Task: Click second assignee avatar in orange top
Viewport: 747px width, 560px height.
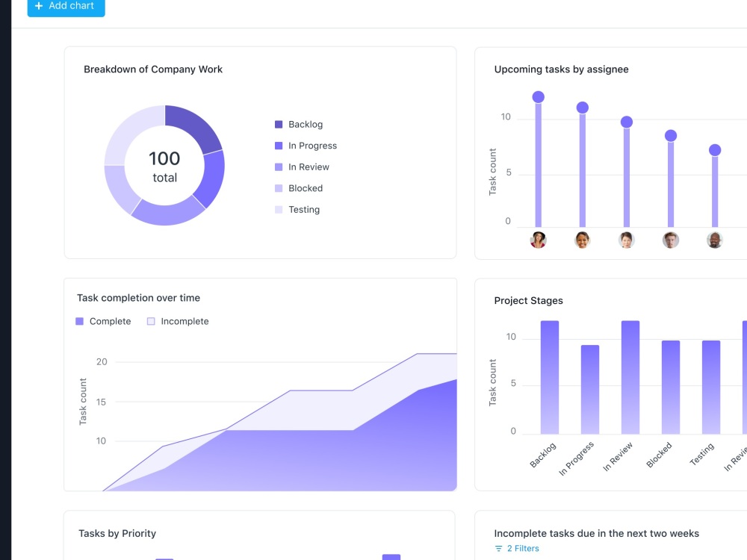Action: pos(582,240)
